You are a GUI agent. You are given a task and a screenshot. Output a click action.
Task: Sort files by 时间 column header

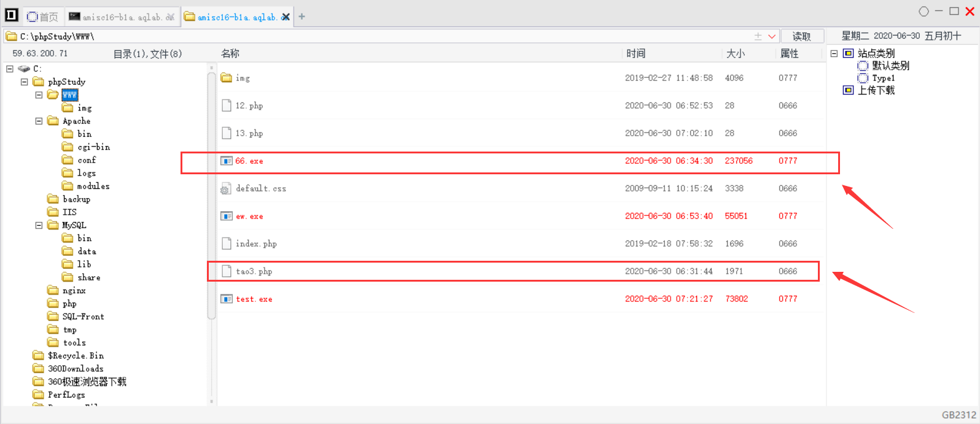pos(636,53)
